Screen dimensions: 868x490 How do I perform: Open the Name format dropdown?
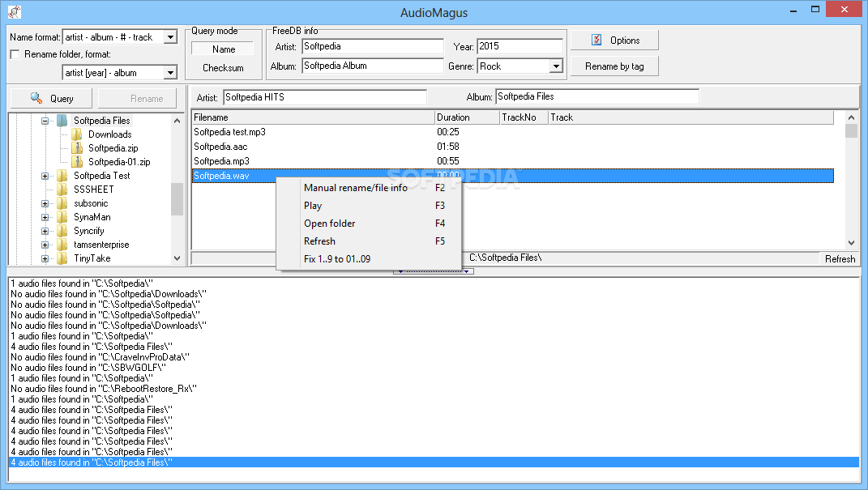(x=170, y=37)
